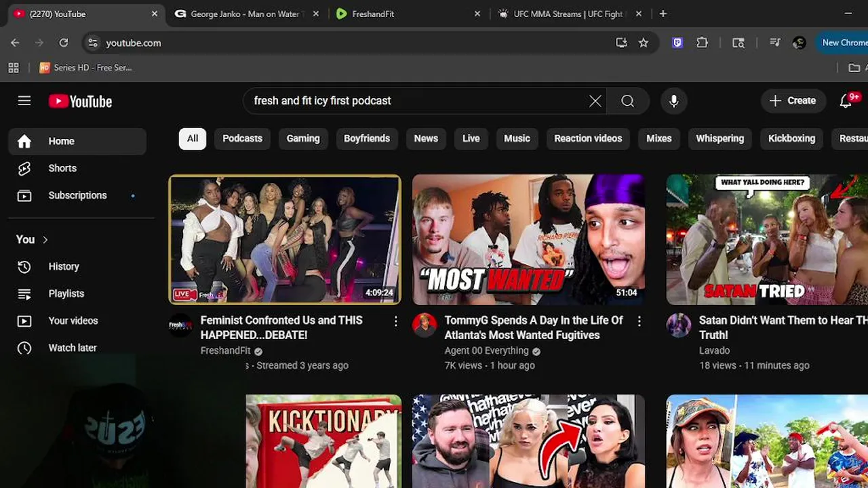Select the Mixes filter chip

click(x=659, y=138)
